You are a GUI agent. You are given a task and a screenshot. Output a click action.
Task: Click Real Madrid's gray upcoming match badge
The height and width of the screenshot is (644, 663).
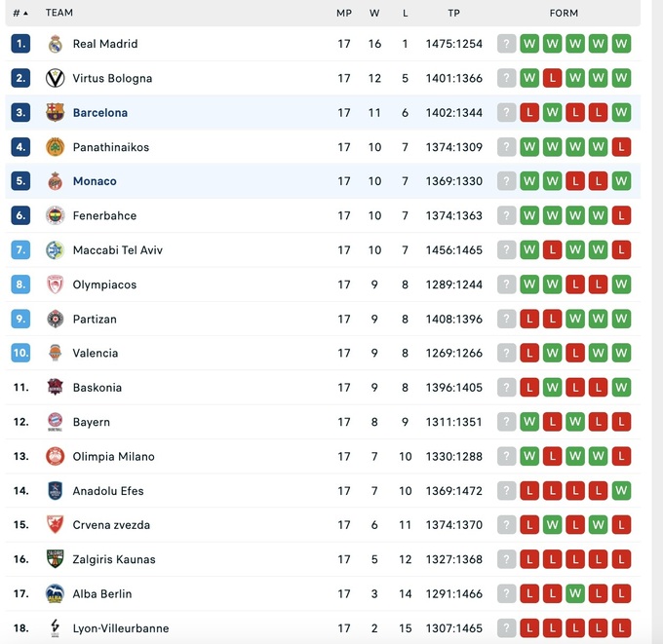[x=506, y=44]
